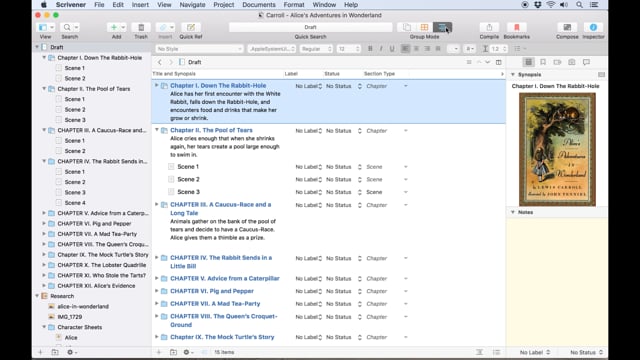Switch group mode to Scrivenings view
The width and height of the screenshot is (640, 360).
coord(407,27)
